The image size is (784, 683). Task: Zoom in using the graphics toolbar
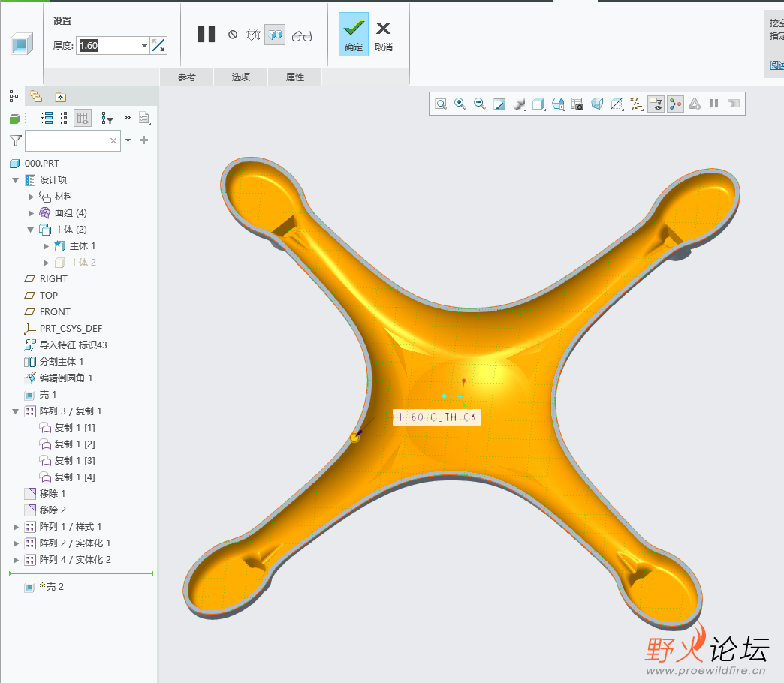point(460,104)
